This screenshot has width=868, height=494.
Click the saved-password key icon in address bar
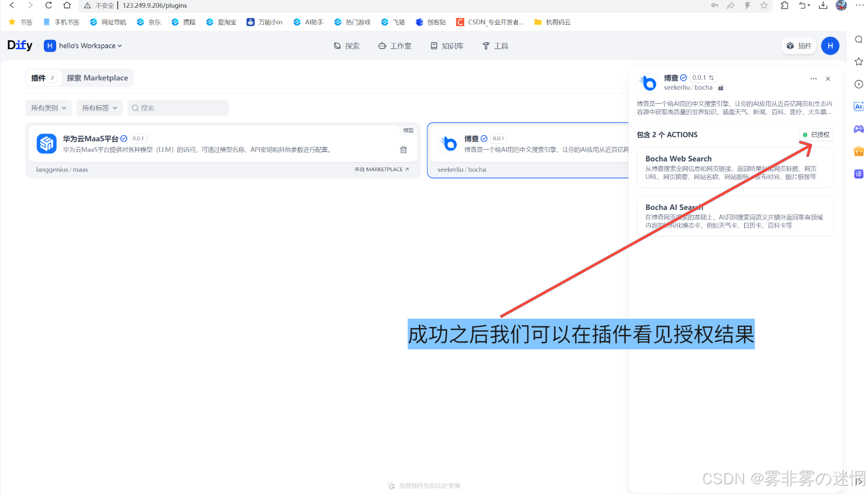(715, 5)
